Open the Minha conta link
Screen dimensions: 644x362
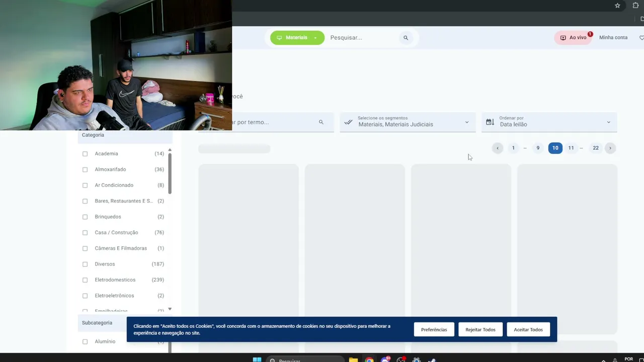coord(613,38)
